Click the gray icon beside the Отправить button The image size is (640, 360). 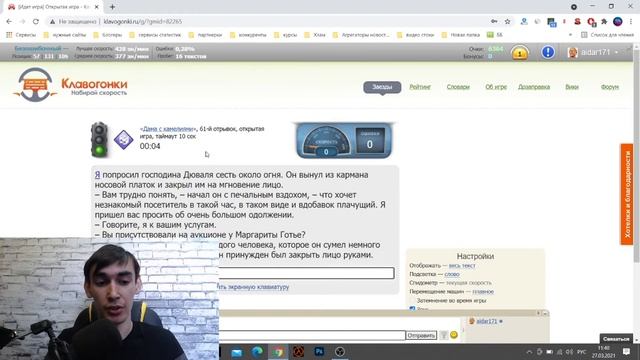(x=443, y=335)
